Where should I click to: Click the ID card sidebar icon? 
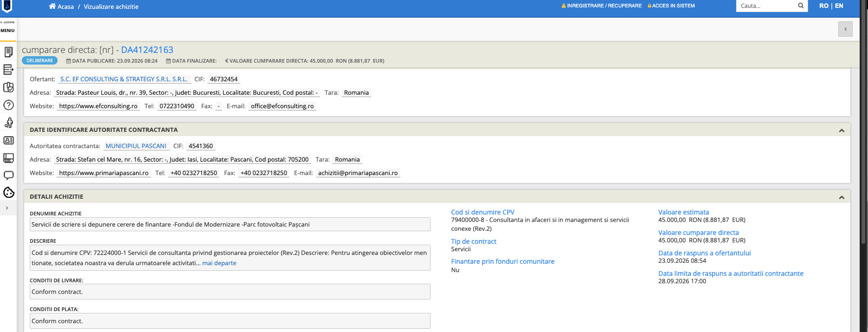(x=8, y=140)
